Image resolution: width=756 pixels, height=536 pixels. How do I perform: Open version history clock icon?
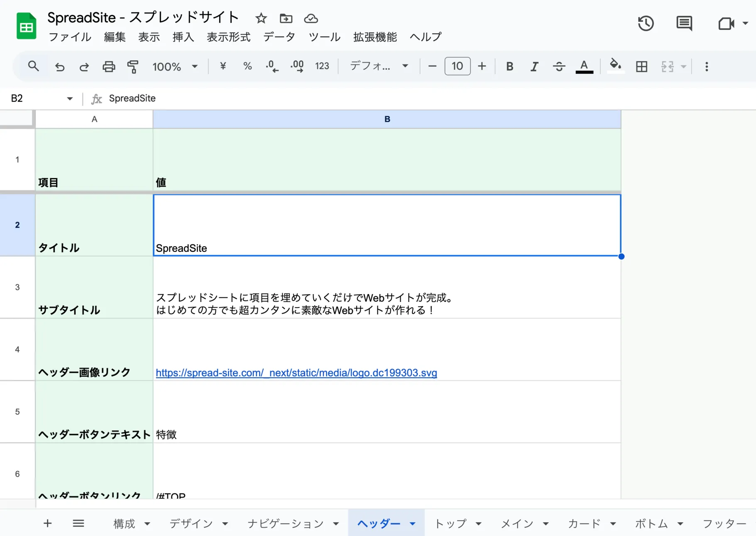coord(646,23)
